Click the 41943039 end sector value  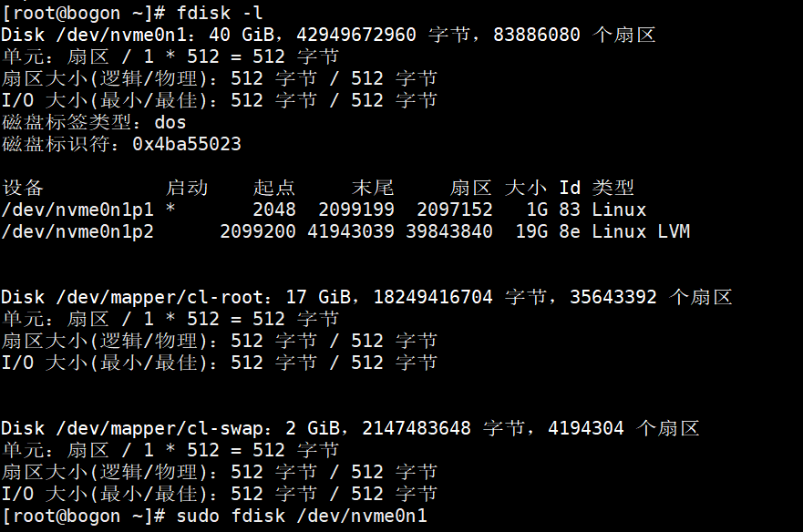pos(351,231)
